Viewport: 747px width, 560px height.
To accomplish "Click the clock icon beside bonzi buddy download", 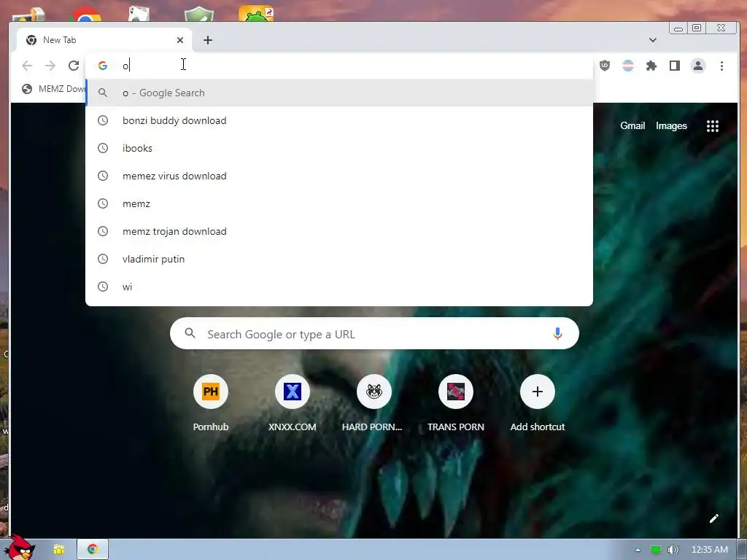I will [103, 120].
